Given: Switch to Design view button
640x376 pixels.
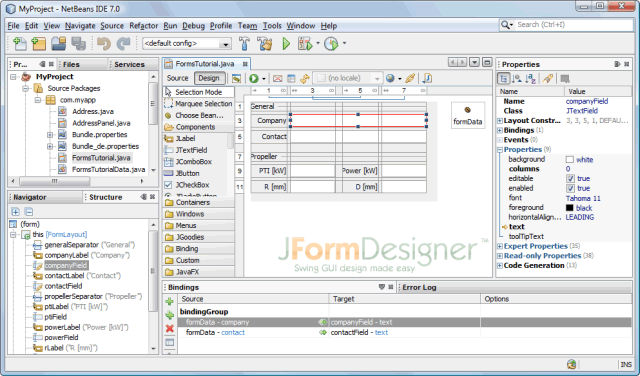Looking at the screenshot, I should (209, 78).
